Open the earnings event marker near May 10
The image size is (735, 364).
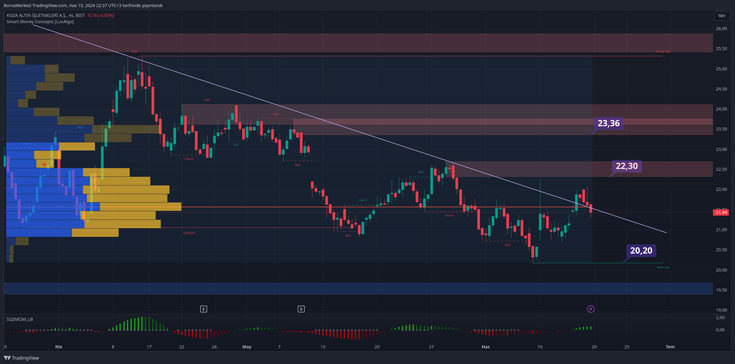coord(301,309)
